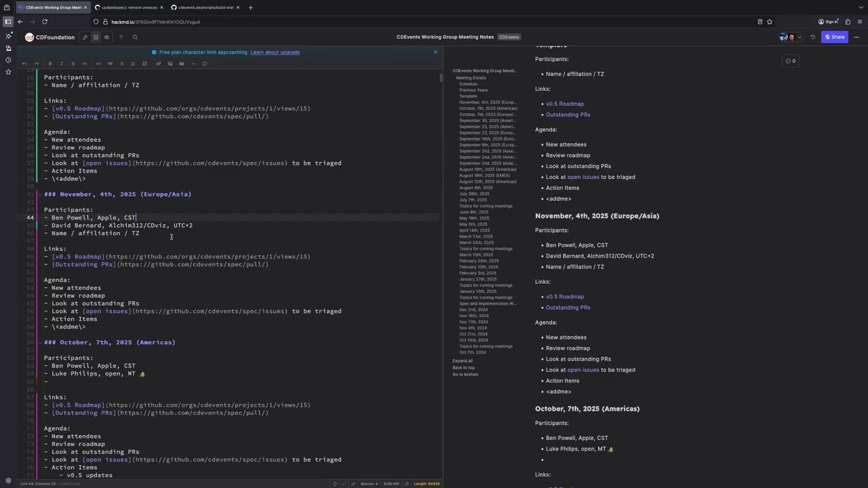Switch to edit-only mode pencil icon
Image resolution: width=868 pixels, height=488 pixels.
[x=85, y=37]
